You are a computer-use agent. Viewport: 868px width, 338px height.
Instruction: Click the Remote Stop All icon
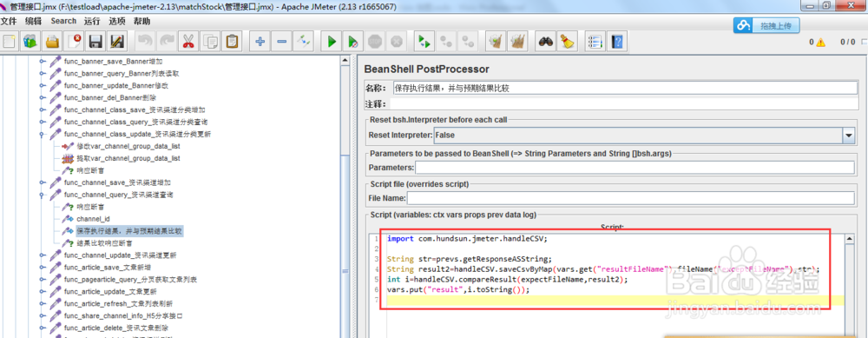point(446,42)
